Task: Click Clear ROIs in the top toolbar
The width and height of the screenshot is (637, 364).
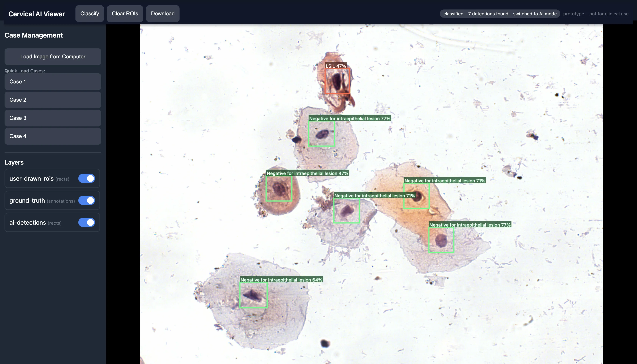Action: coord(125,13)
